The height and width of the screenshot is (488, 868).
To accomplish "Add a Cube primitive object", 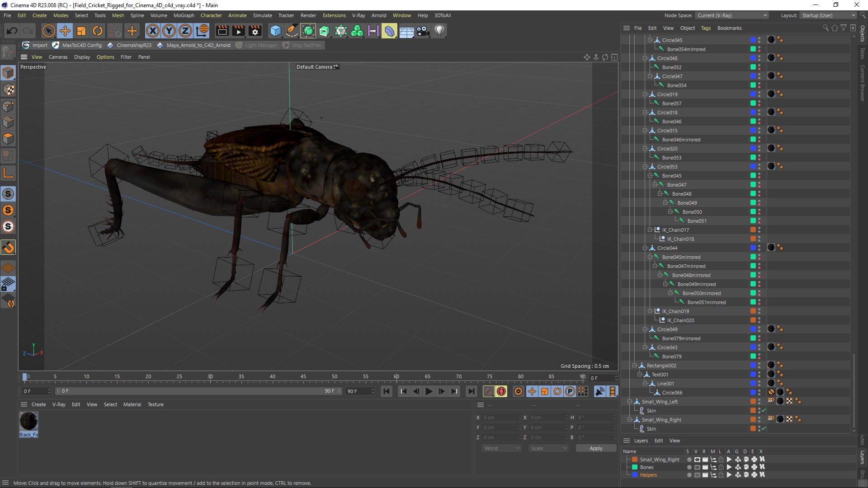I will pyautogui.click(x=275, y=31).
